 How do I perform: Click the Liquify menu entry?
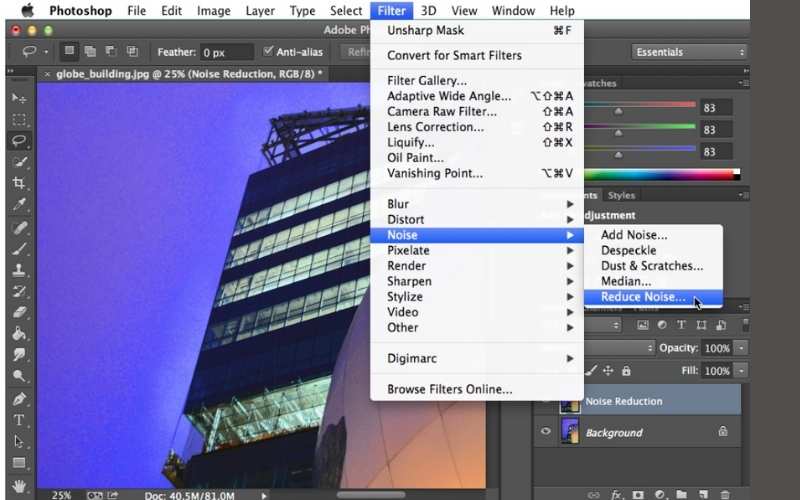[477, 142]
